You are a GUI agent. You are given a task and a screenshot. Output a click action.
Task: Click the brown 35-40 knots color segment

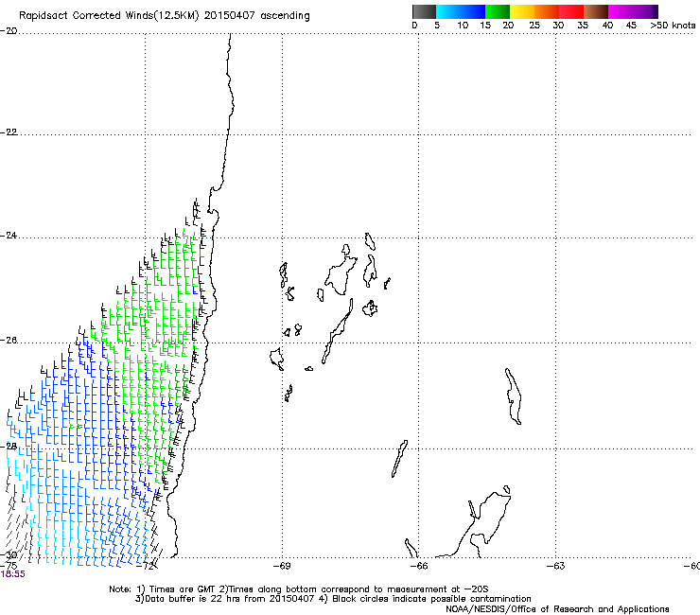[596, 11]
